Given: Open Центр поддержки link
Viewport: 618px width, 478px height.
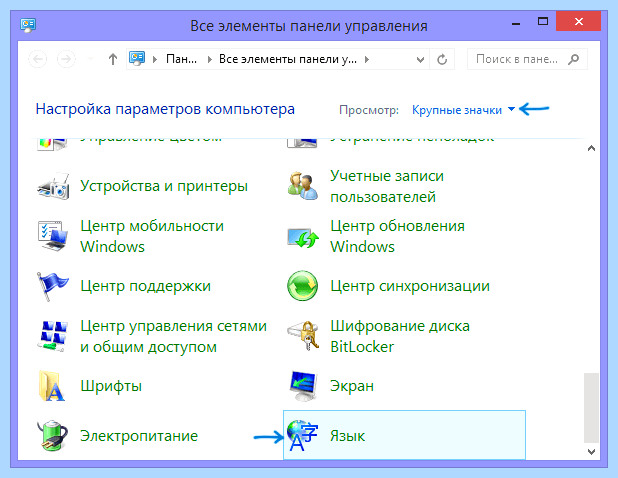Looking at the screenshot, I should (x=145, y=286).
